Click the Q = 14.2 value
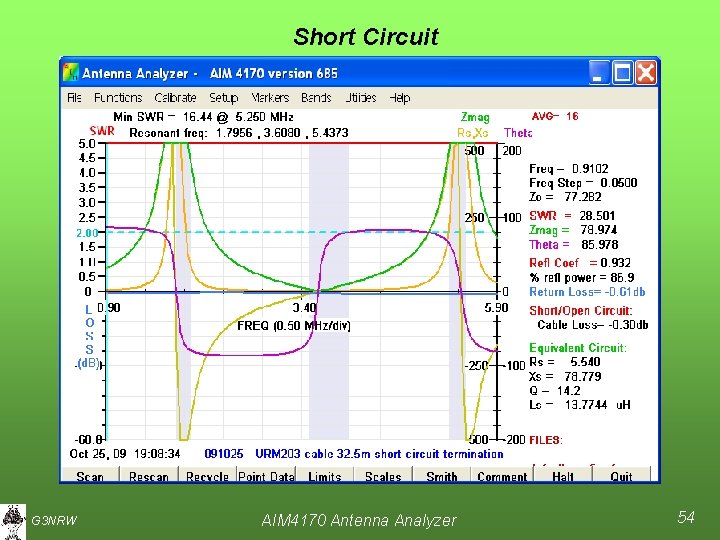Viewport: 720px width, 540px height. (x=555, y=391)
